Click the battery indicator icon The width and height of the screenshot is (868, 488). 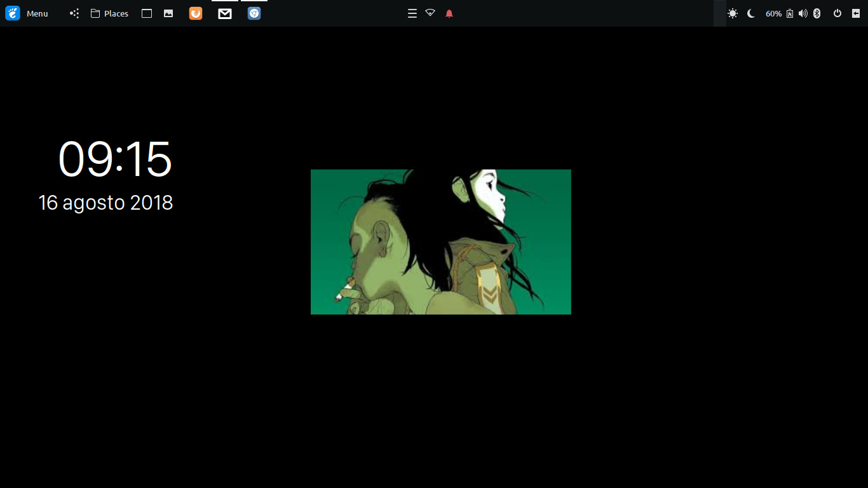[x=789, y=13]
